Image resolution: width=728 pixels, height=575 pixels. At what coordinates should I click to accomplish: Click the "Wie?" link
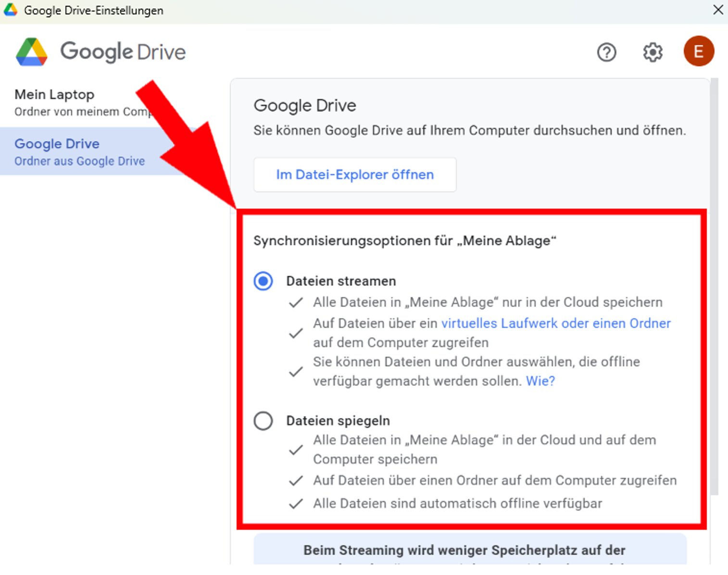click(x=540, y=381)
